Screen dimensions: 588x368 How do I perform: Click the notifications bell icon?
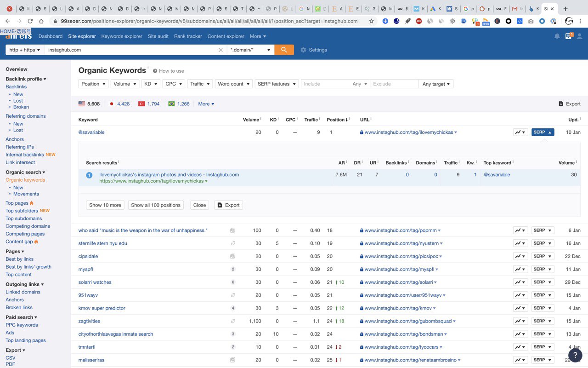[557, 36]
